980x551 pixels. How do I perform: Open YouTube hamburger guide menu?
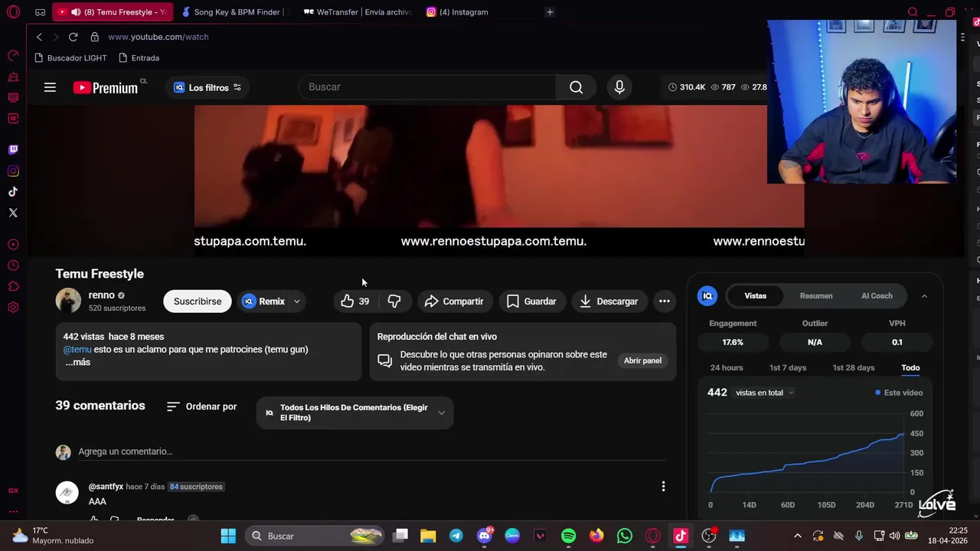(50, 87)
